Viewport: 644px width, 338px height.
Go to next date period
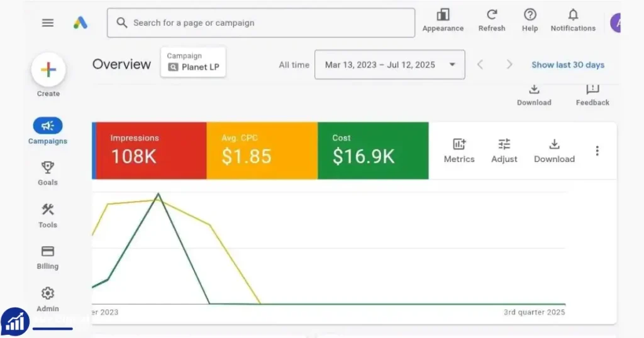(x=509, y=65)
